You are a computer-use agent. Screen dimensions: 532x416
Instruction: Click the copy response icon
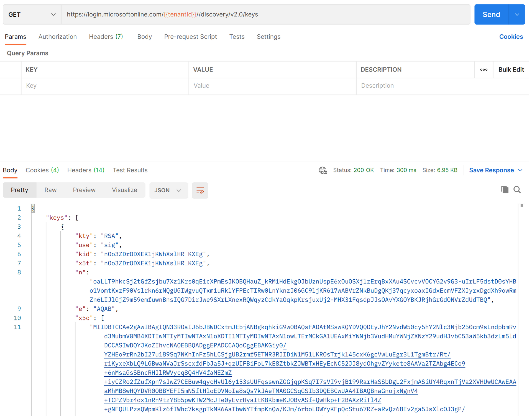(505, 190)
